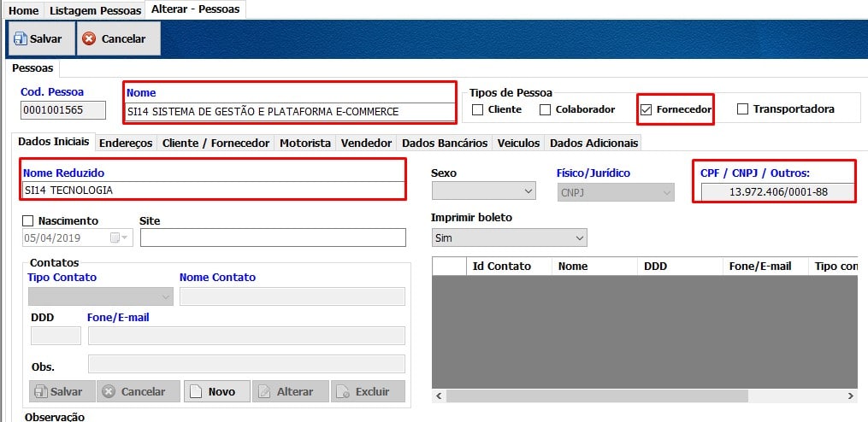Switch to Cliente / Fornecedor tab
The height and width of the screenshot is (422, 868).
pyautogui.click(x=216, y=143)
